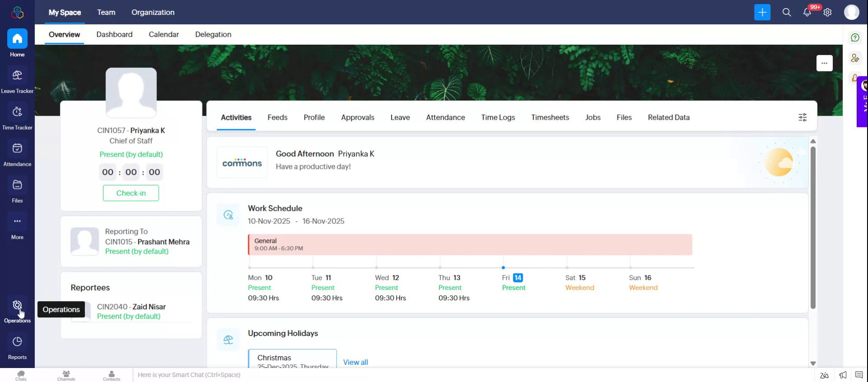This screenshot has height=382, width=868.
Task: Switch to the Profile tab
Action: 314,117
